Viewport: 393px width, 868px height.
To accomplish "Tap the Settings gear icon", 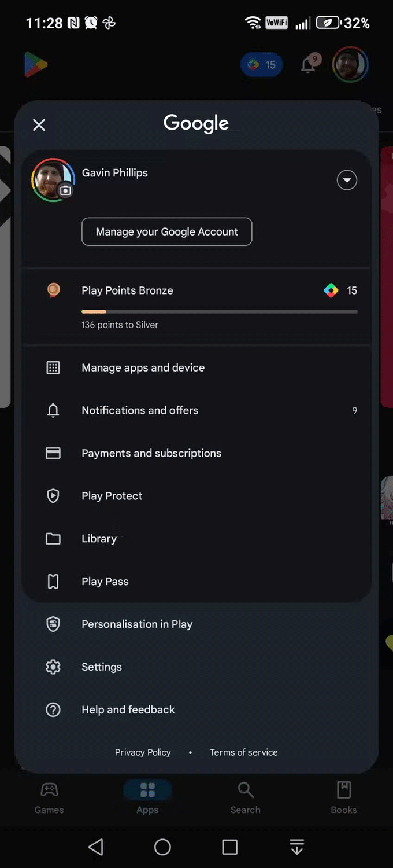I will click(53, 667).
